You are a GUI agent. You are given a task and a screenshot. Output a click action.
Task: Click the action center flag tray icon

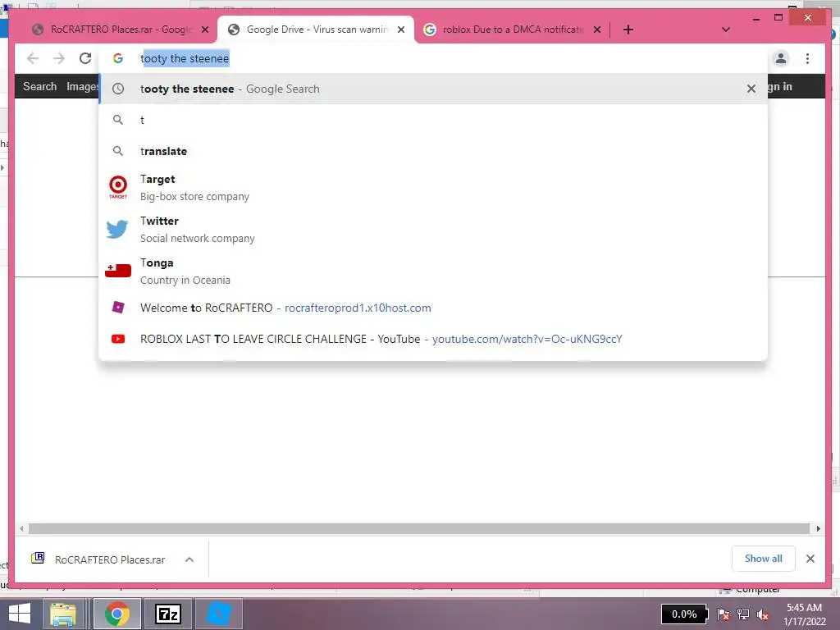pos(724,614)
